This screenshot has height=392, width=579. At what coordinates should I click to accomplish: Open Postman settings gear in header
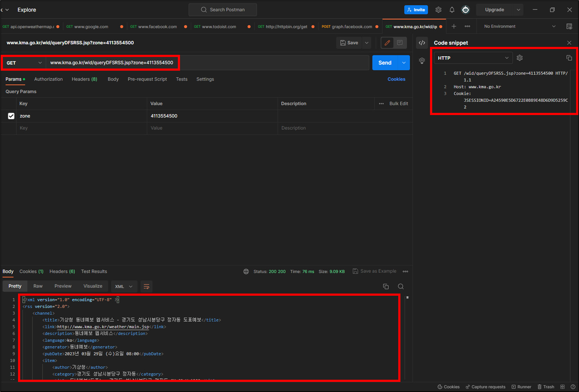(x=438, y=10)
